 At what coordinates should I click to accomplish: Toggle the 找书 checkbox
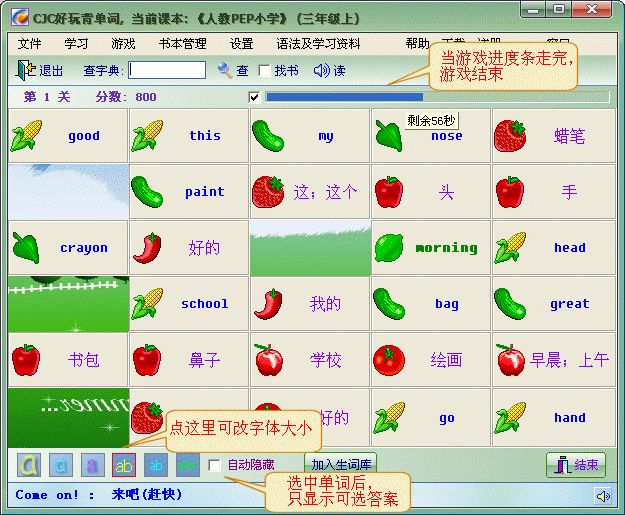[x=264, y=71]
